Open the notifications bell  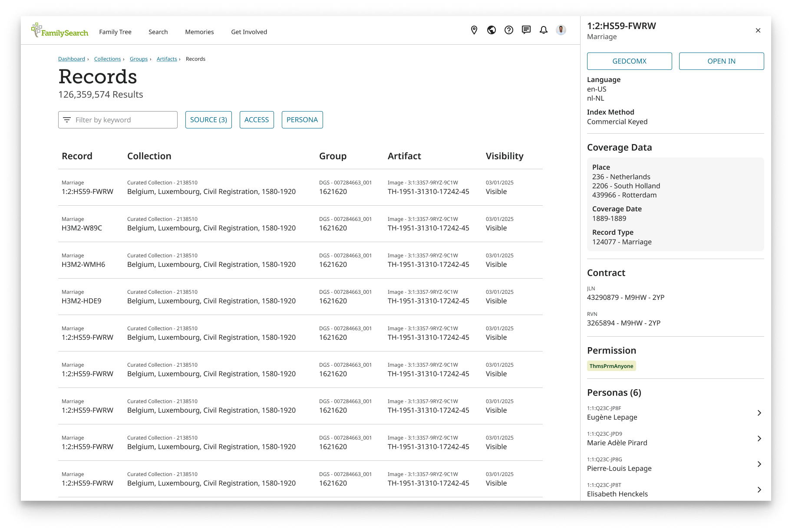[544, 30]
